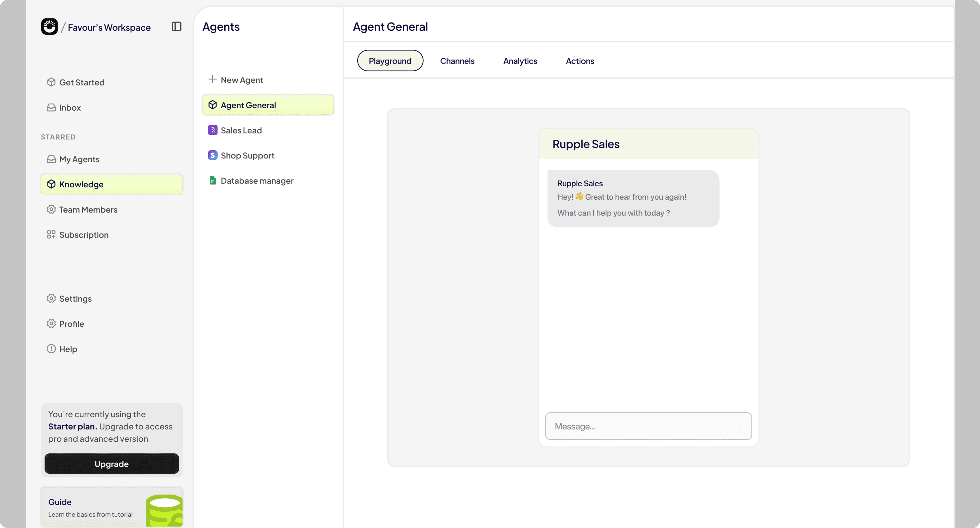This screenshot has height=528, width=980.
Task: Click the Team Members label
Action: tap(88, 209)
